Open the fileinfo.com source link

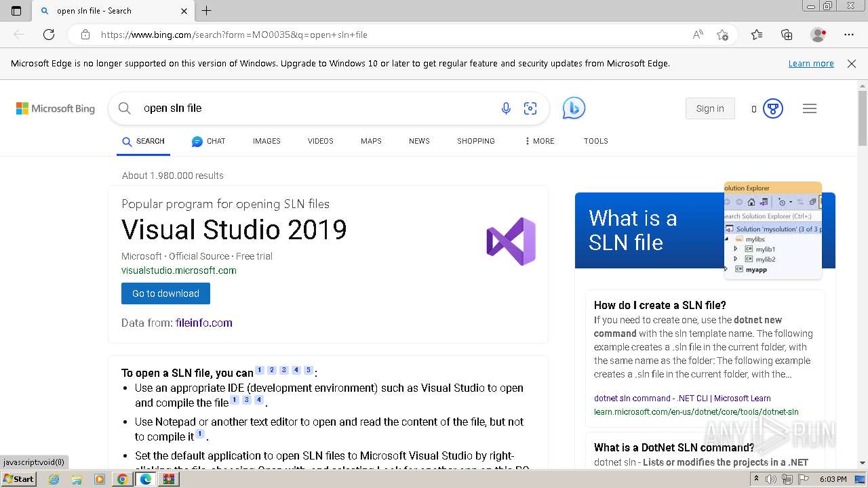tap(203, 323)
